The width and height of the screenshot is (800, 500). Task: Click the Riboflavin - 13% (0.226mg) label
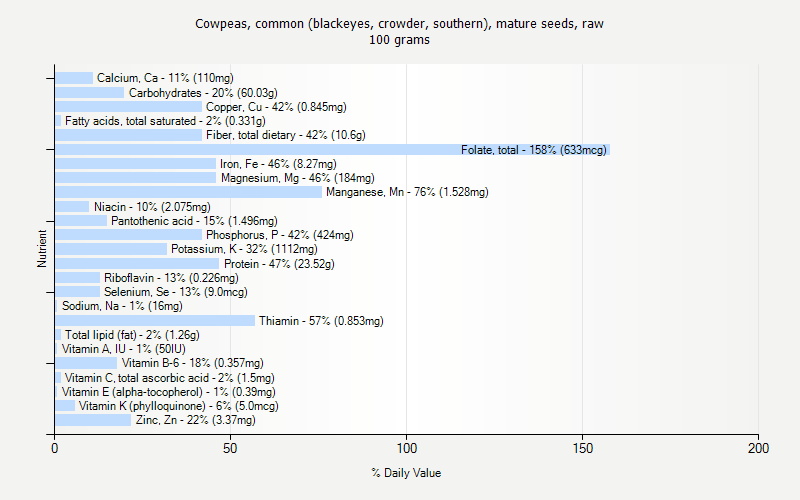click(171, 278)
